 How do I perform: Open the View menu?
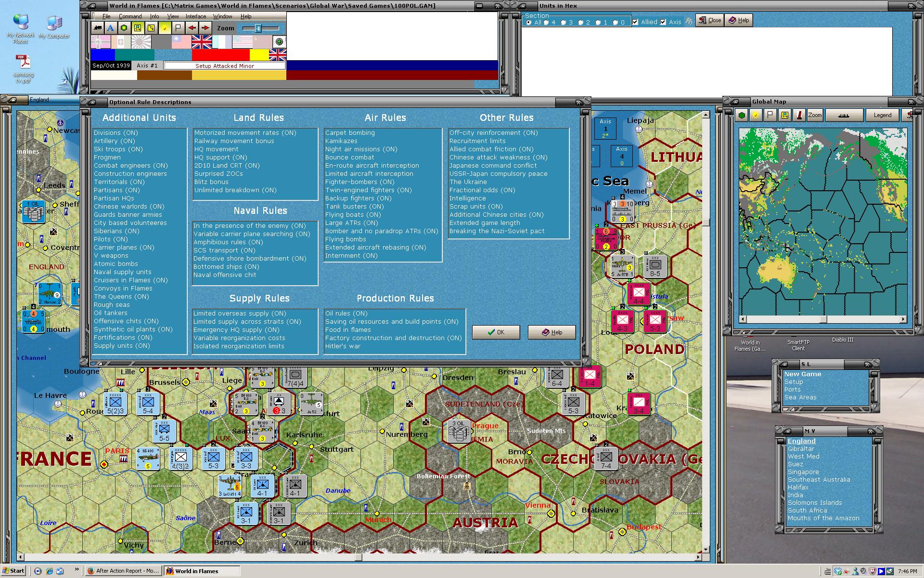pyautogui.click(x=173, y=16)
